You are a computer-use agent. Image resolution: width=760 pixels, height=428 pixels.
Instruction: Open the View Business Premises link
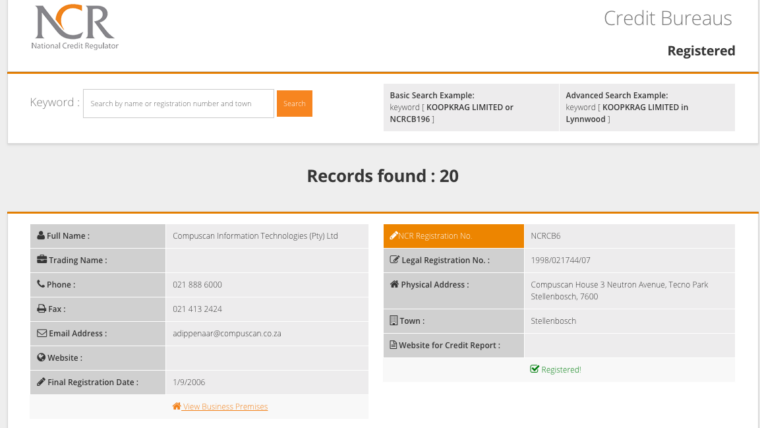pos(225,406)
